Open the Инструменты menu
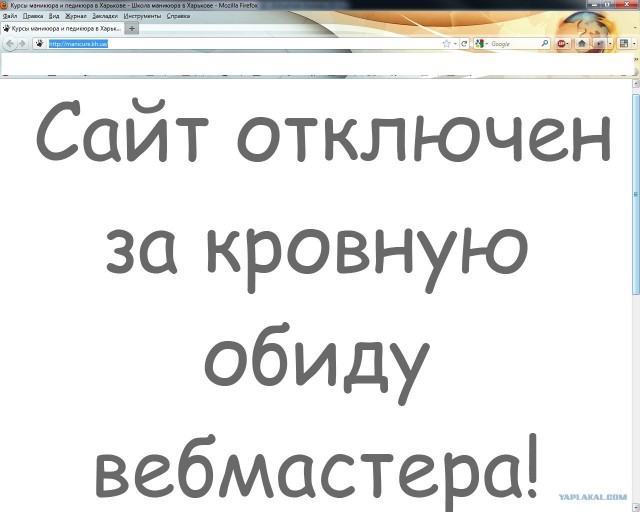This screenshot has height=512, width=640. 142,16
